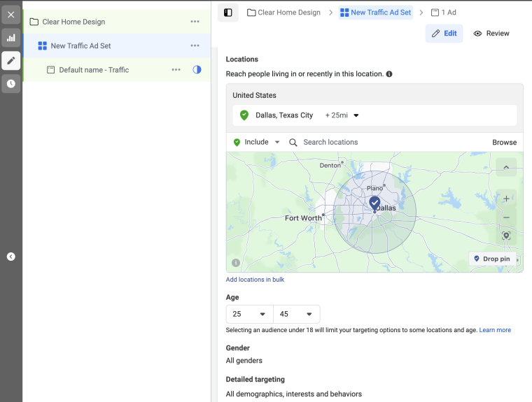Zoom in on the map

coord(506,199)
